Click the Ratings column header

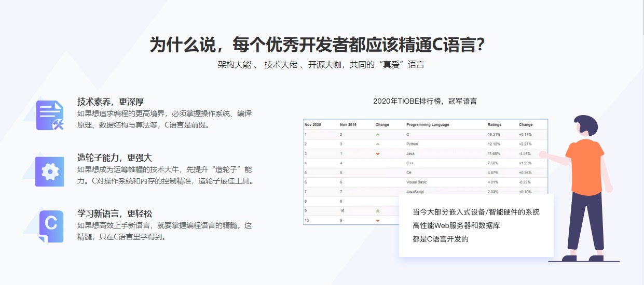[x=494, y=125]
